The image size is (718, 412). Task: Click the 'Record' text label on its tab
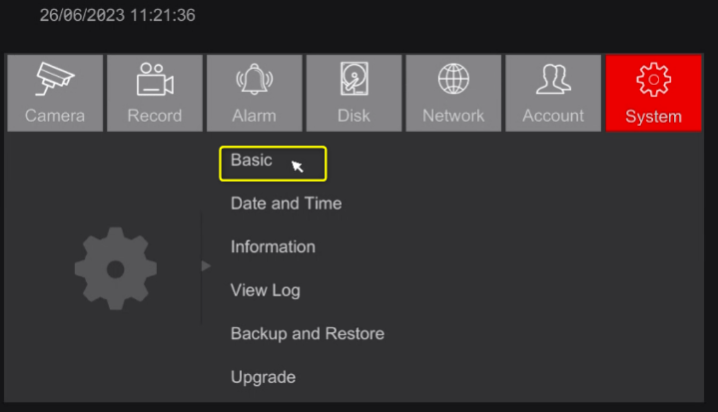[154, 116]
